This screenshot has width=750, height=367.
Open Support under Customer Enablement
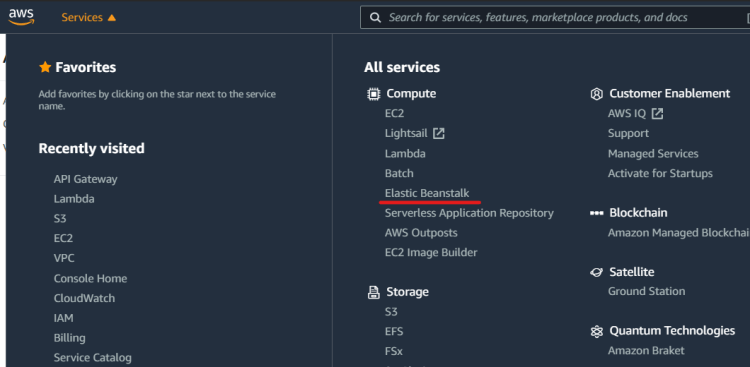[x=629, y=133]
